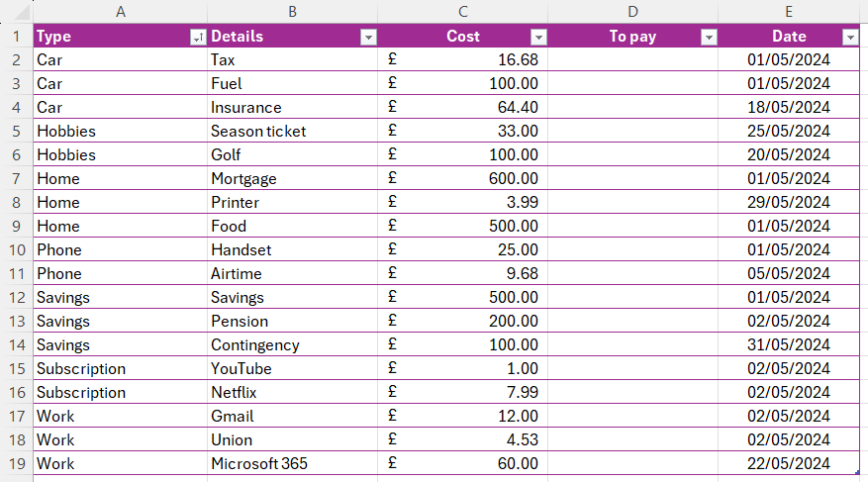Viewport: 868px width, 482px height.
Task: Select the Hobbies cell for Golf row
Action: pos(121,154)
